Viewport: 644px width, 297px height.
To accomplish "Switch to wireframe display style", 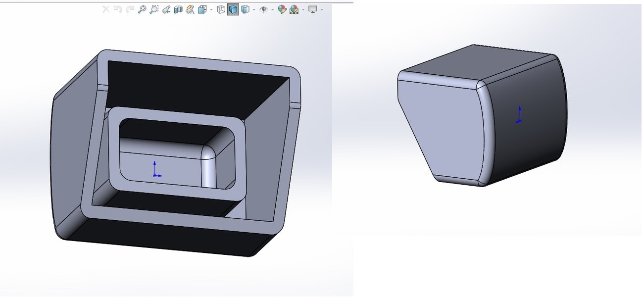I will tap(221, 9).
